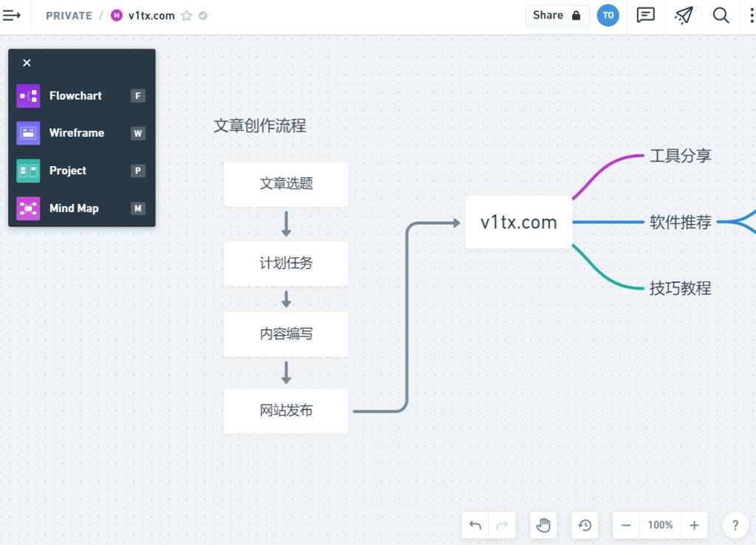This screenshot has height=545, width=756.
Task: Click the Wireframe icon
Action: [28, 133]
